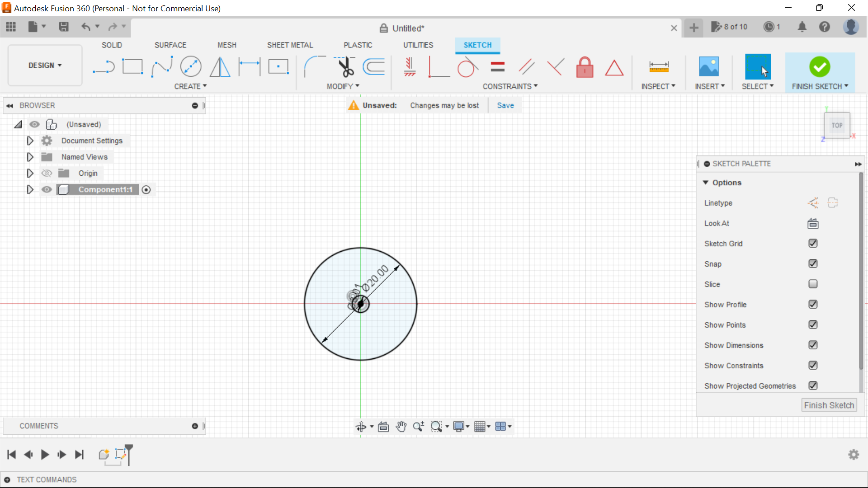Expand the Document Settings tree item
Viewport: 868px width, 488px height.
pyautogui.click(x=30, y=141)
